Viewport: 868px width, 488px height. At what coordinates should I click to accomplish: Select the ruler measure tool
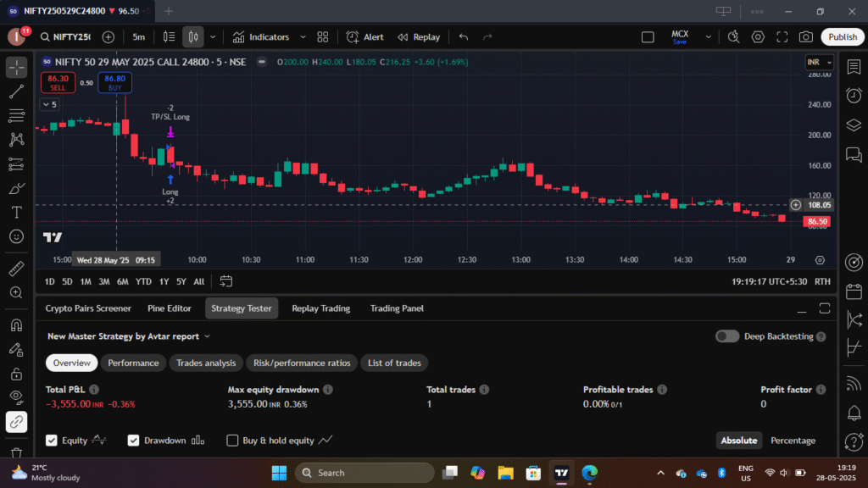pos(17,269)
